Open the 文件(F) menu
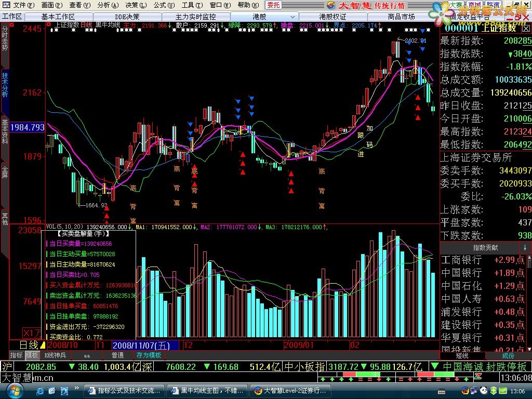Screen dimensions: 532x399 tap(24, 5)
